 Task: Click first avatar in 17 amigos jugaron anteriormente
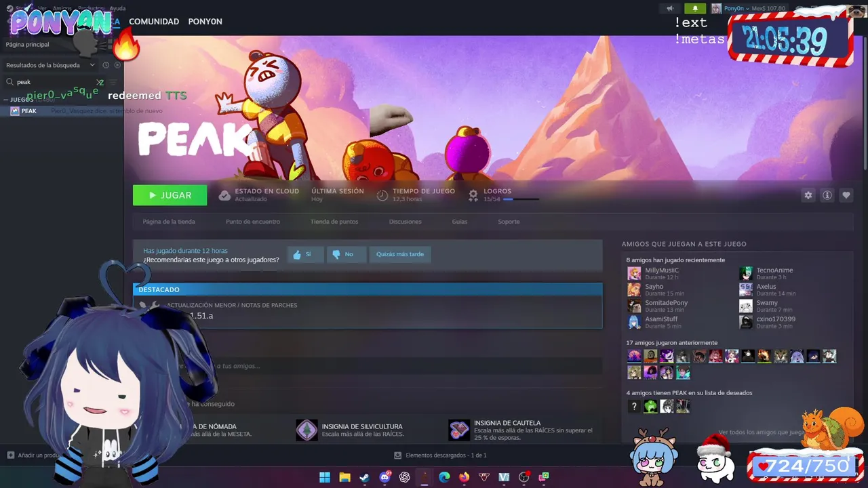pyautogui.click(x=634, y=356)
